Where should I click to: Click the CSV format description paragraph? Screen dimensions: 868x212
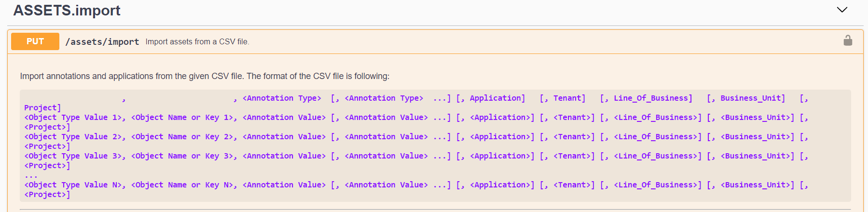205,76
